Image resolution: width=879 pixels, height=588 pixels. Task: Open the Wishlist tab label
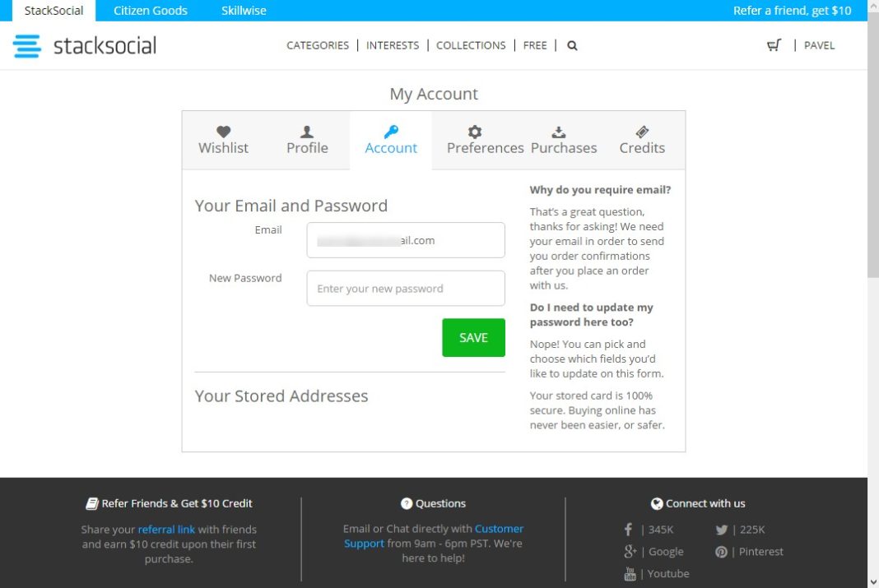(224, 148)
